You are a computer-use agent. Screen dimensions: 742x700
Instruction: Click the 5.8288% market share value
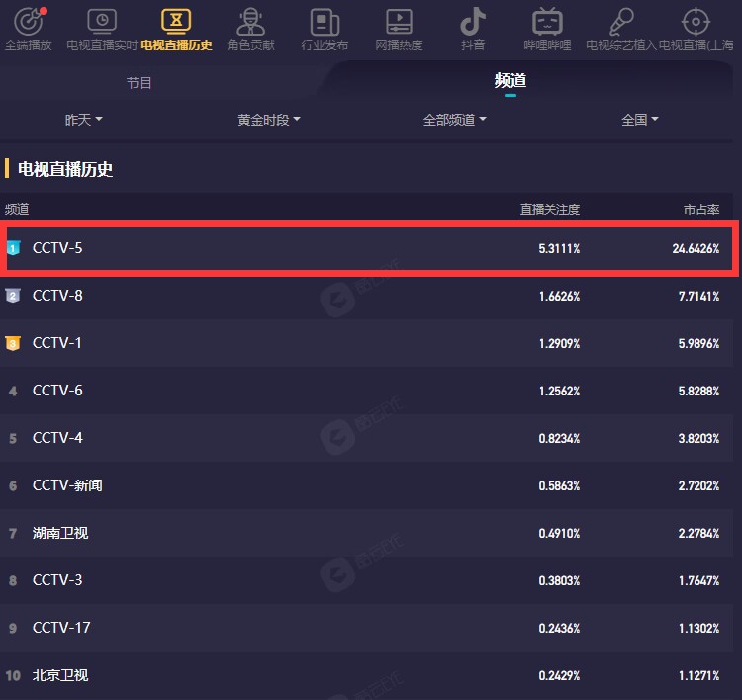coord(698,392)
